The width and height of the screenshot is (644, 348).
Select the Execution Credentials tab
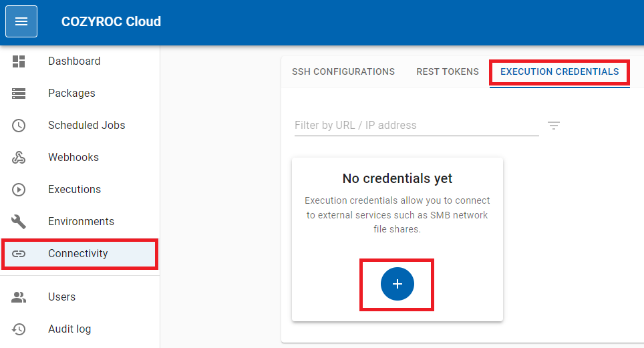(559, 71)
